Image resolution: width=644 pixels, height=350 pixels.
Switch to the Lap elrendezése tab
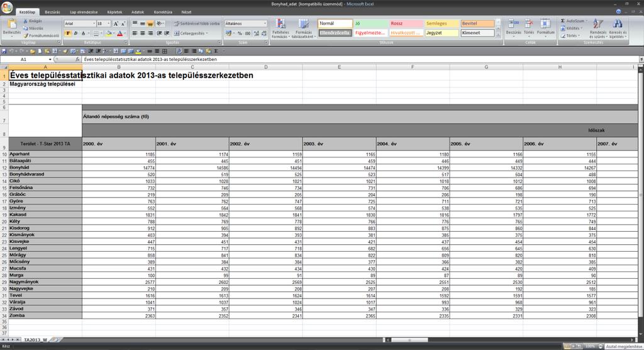pos(84,12)
